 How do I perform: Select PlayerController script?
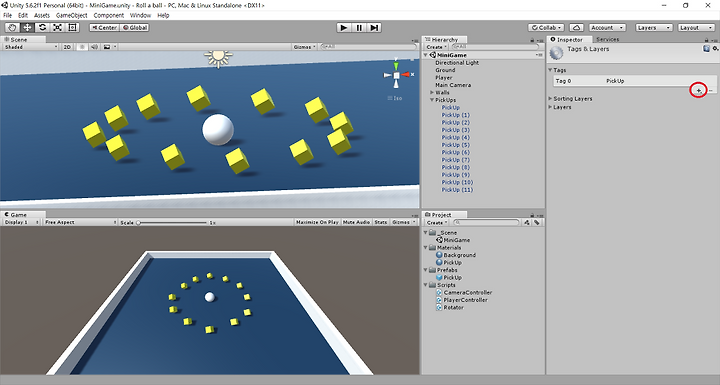click(462, 300)
